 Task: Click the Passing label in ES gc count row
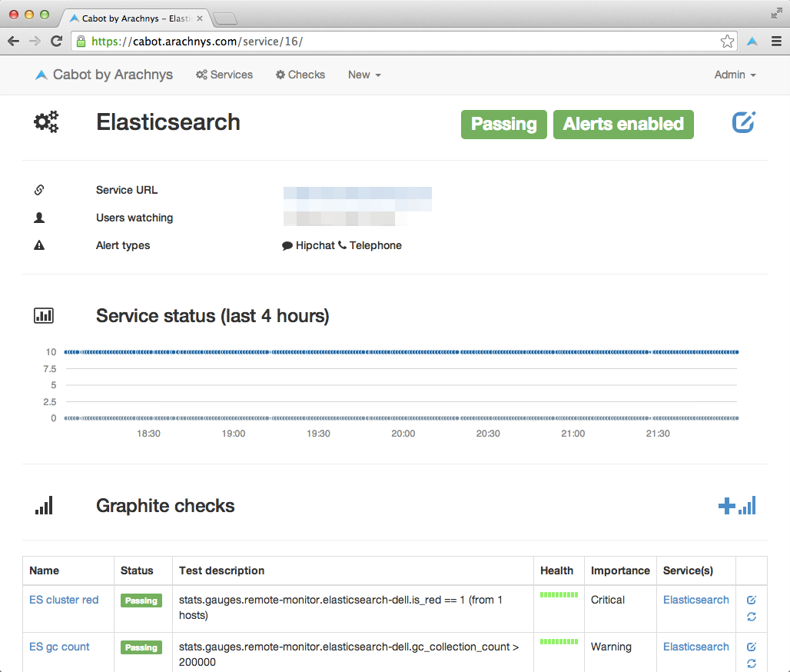[141, 647]
